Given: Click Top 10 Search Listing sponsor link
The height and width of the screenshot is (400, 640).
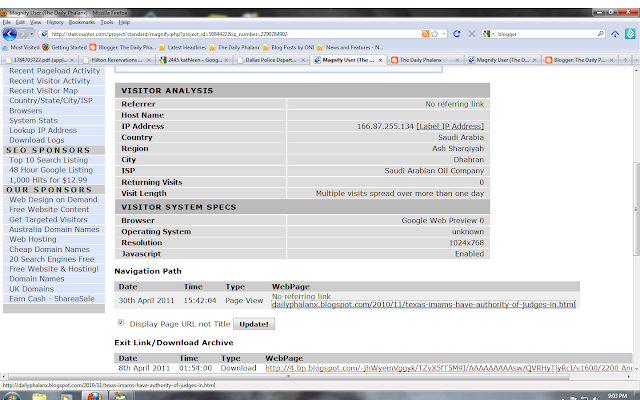Looking at the screenshot, I should [49, 160].
